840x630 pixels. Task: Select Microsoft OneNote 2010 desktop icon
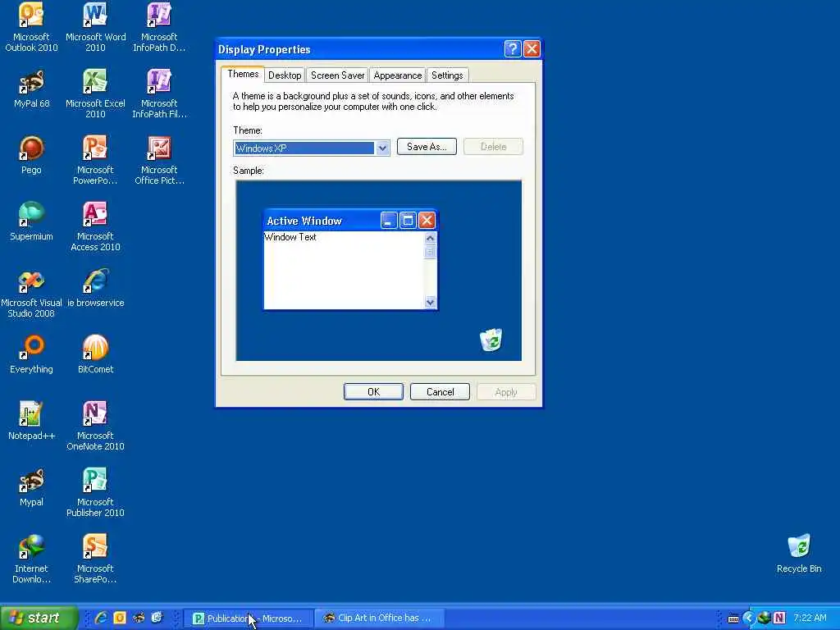pyautogui.click(x=95, y=426)
